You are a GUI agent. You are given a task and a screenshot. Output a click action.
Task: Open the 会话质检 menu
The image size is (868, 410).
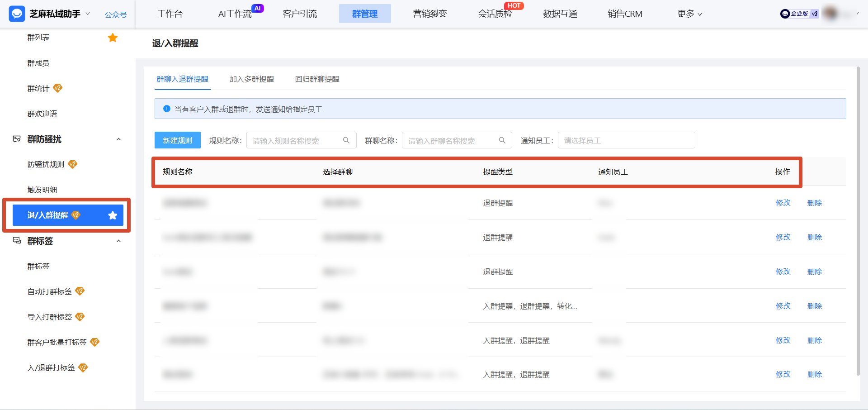click(495, 14)
